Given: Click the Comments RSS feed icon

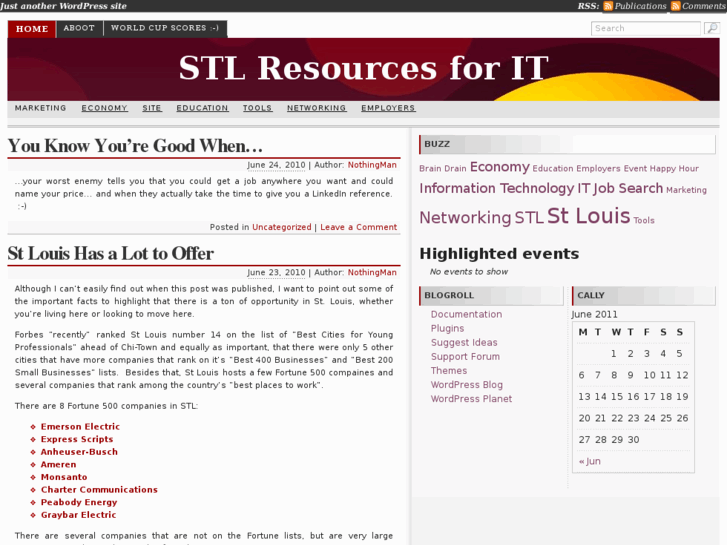Looking at the screenshot, I should 676,6.
